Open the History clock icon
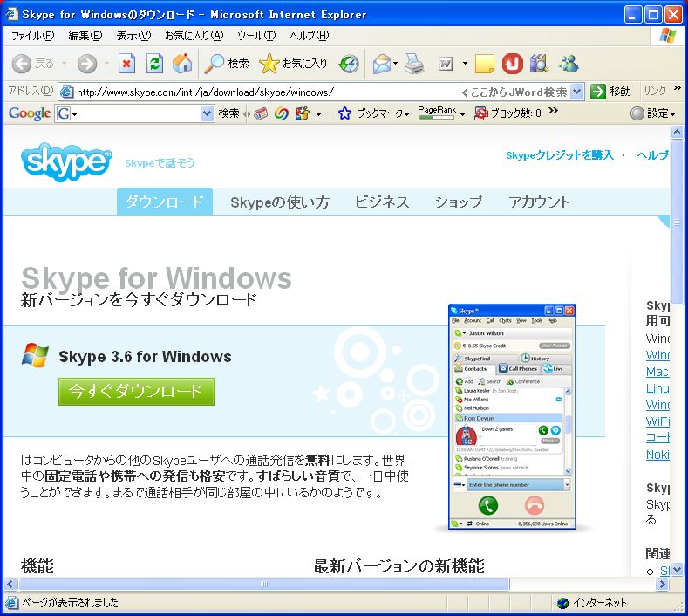This screenshot has width=688, height=616. tap(349, 64)
